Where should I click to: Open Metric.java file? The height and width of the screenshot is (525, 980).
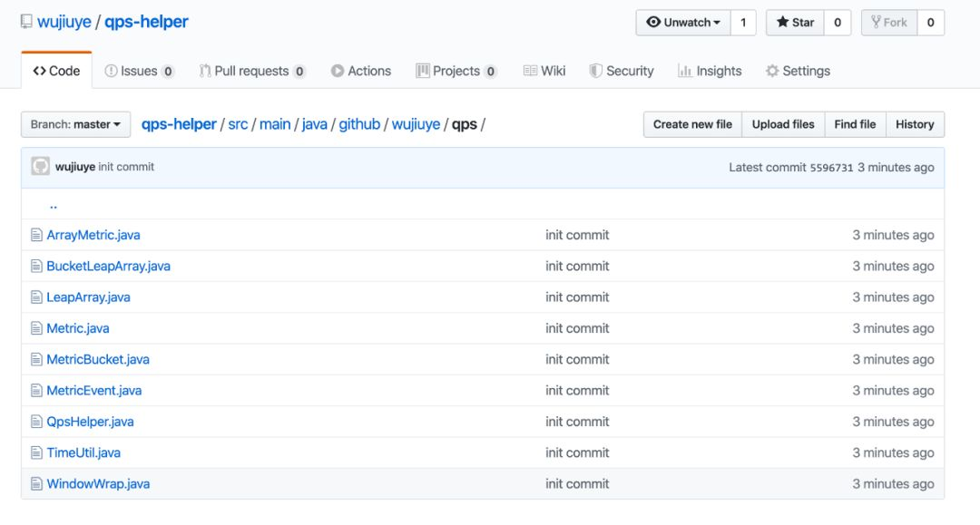point(77,328)
